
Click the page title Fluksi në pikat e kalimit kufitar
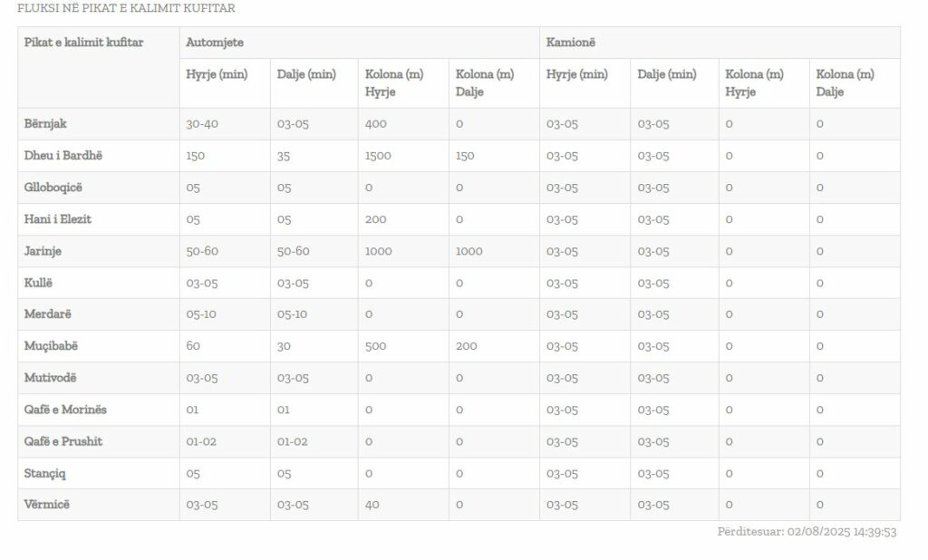click(x=126, y=8)
